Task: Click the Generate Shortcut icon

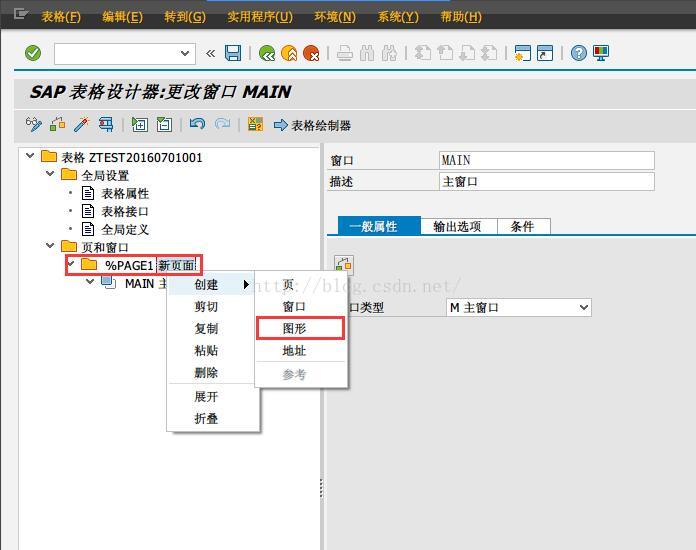Action: click(545, 53)
